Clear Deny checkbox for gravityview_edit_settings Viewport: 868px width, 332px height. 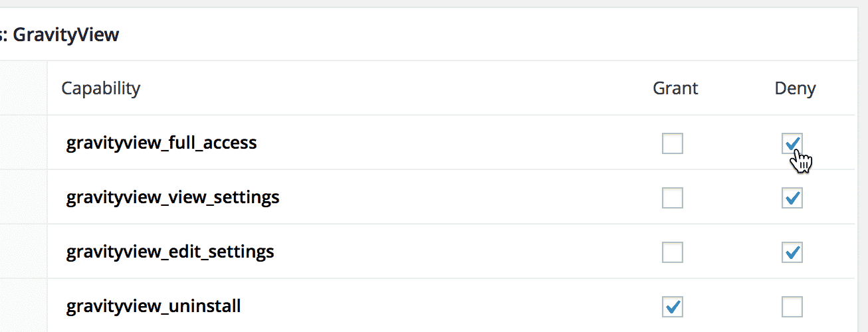[x=792, y=252]
